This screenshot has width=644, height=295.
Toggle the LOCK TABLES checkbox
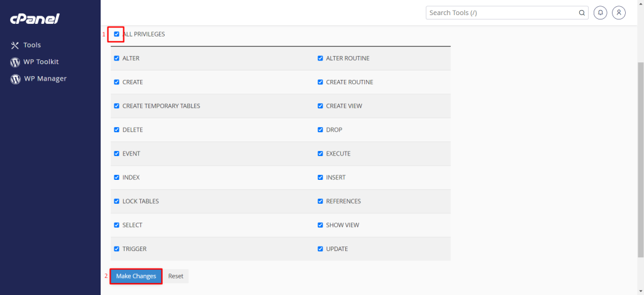pos(116,201)
